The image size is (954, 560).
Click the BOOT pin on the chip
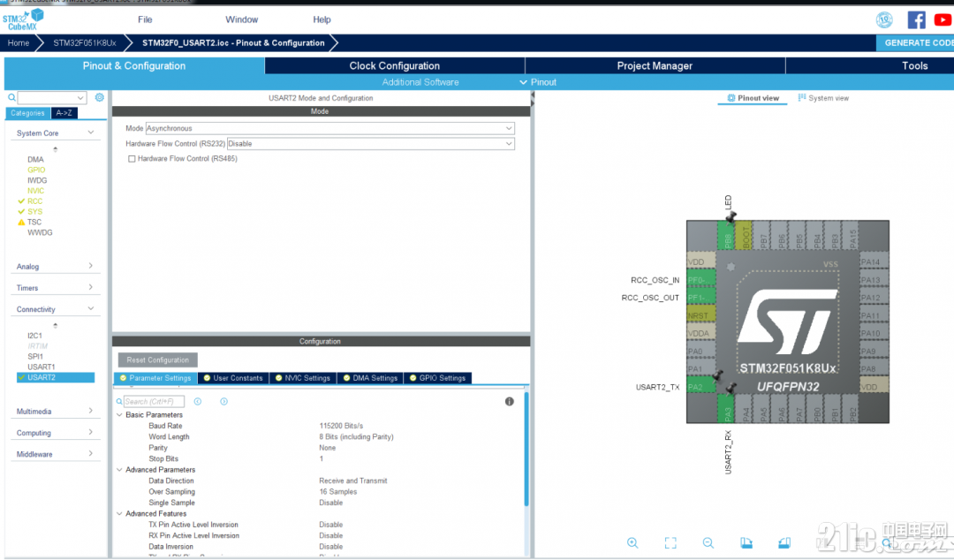pos(744,235)
